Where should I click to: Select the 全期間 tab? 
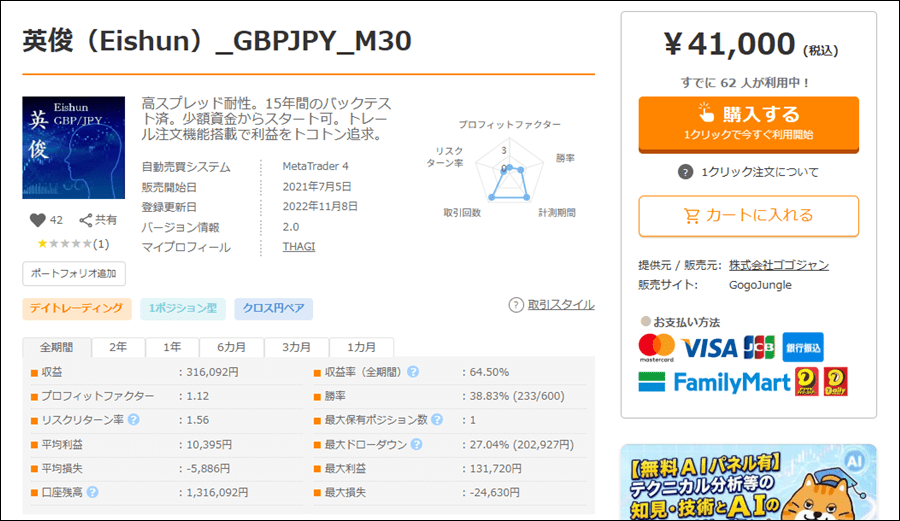[x=56, y=347]
